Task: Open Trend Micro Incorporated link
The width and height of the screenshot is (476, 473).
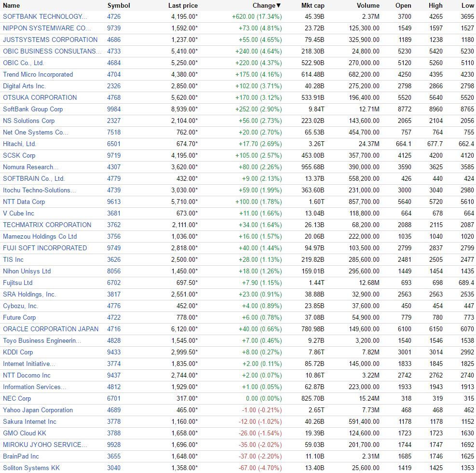Action: tap(38, 74)
